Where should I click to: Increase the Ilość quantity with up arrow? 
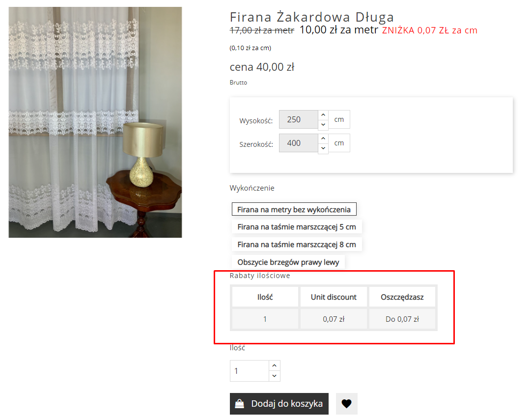[275, 365]
